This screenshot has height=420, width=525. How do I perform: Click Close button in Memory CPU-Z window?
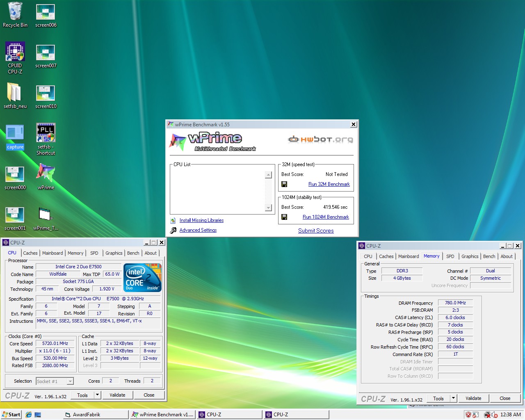pyautogui.click(x=505, y=398)
